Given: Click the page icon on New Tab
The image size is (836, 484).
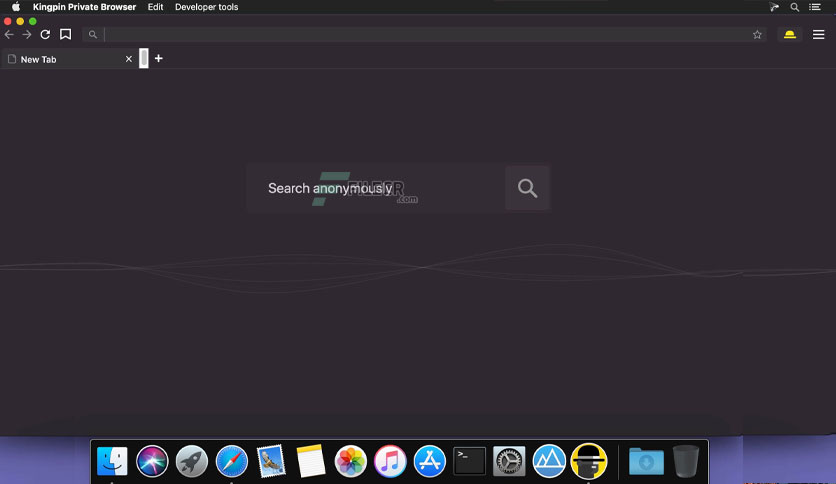Looking at the screenshot, I should click(12, 59).
